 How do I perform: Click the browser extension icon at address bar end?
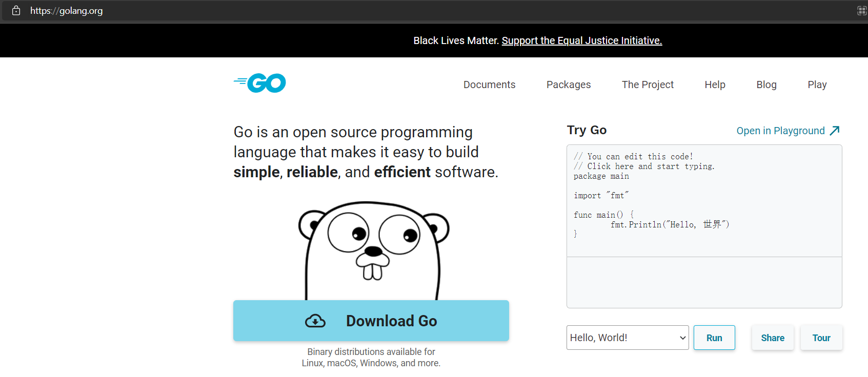(x=862, y=10)
